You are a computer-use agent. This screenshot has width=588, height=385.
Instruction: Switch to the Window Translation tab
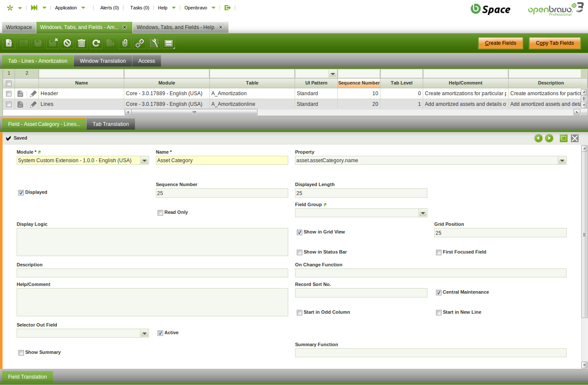coord(102,61)
